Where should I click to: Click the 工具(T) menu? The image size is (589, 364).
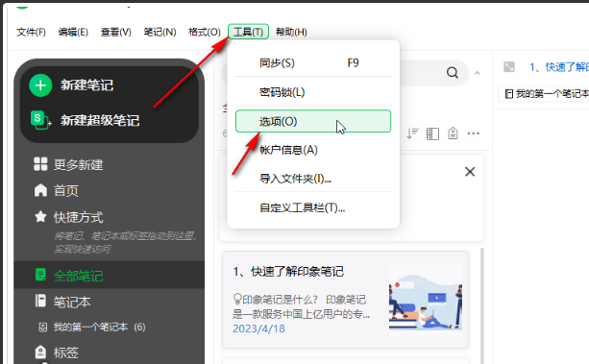point(248,32)
